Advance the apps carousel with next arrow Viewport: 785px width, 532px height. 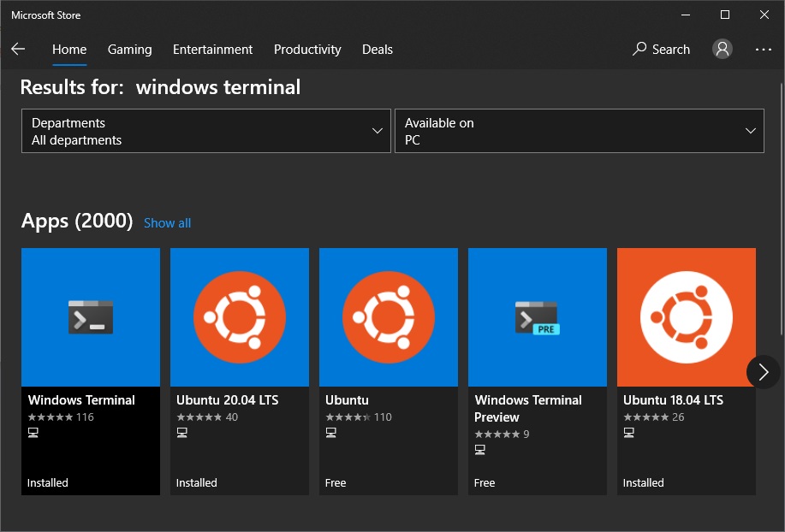tap(763, 371)
